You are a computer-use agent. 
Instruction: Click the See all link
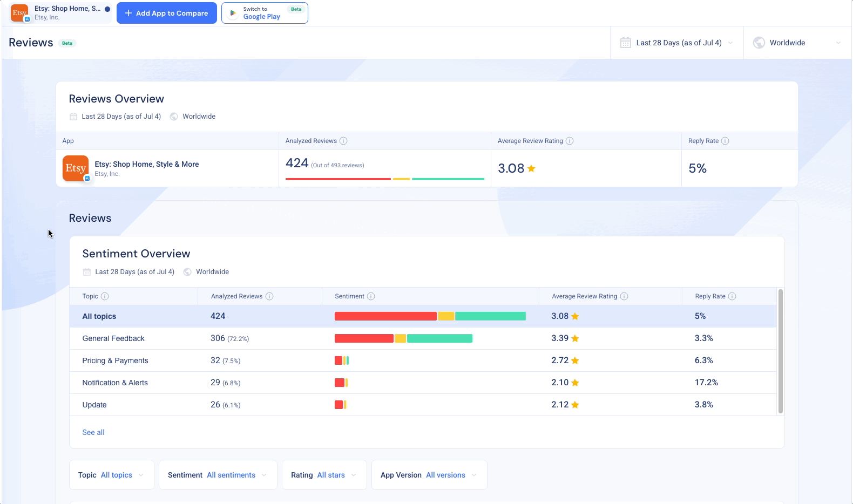[x=93, y=432]
